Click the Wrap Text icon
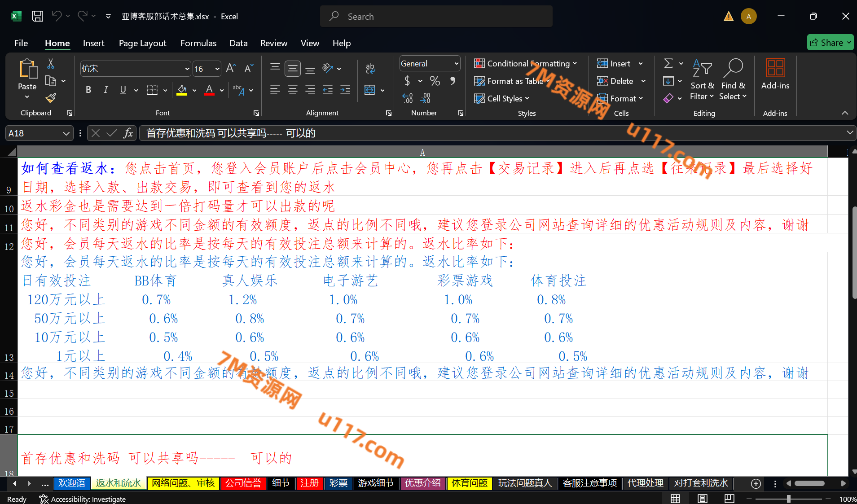The image size is (857, 504). tap(370, 68)
